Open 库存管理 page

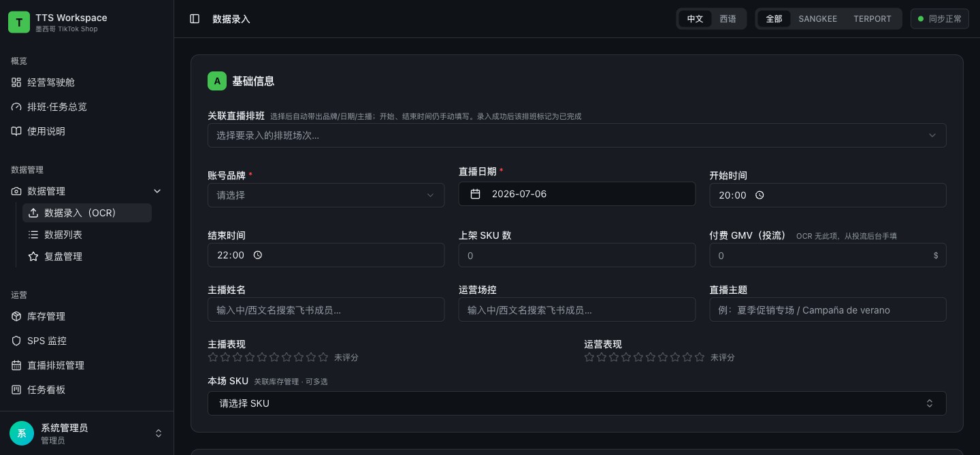(86, 316)
